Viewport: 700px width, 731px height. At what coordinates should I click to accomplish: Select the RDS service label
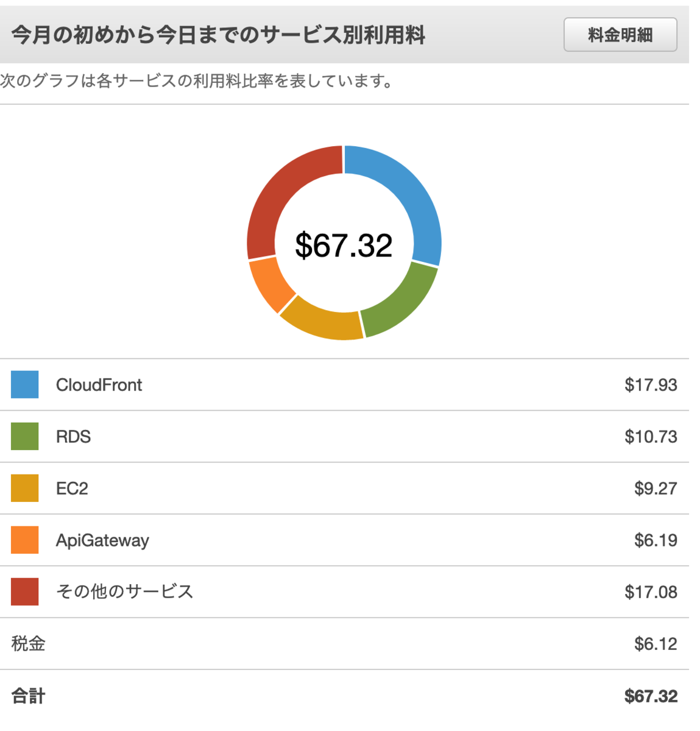pyautogui.click(x=73, y=437)
